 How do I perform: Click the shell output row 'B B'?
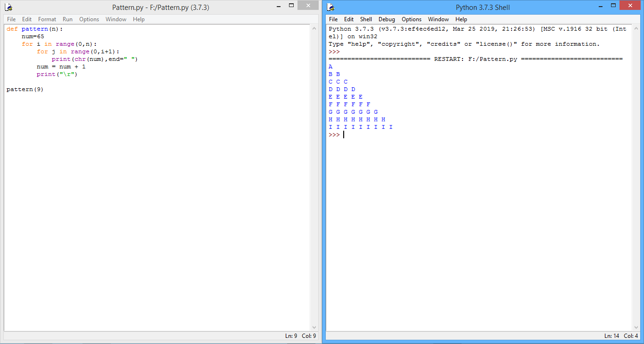pyautogui.click(x=334, y=74)
